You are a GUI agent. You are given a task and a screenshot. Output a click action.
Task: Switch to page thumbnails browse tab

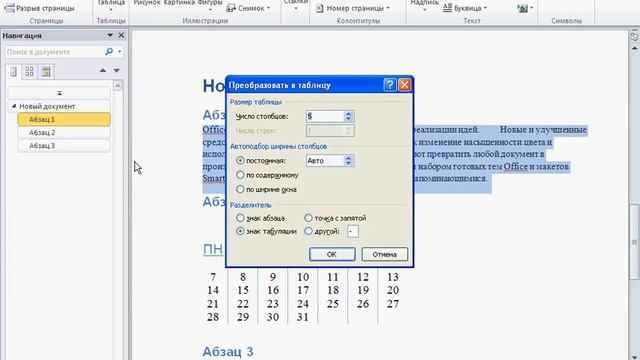pyautogui.click(x=29, y=72)
